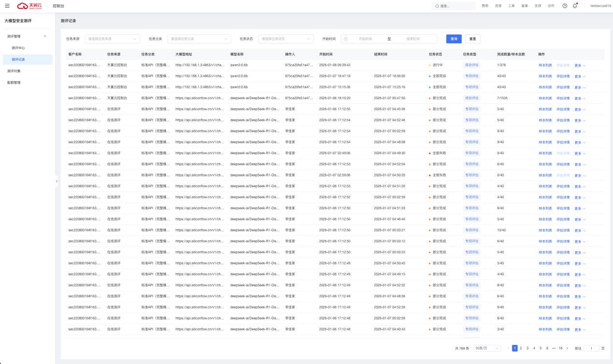Open the notification bell icon
This screenshot has height=364, width=613.
point(575,6)
